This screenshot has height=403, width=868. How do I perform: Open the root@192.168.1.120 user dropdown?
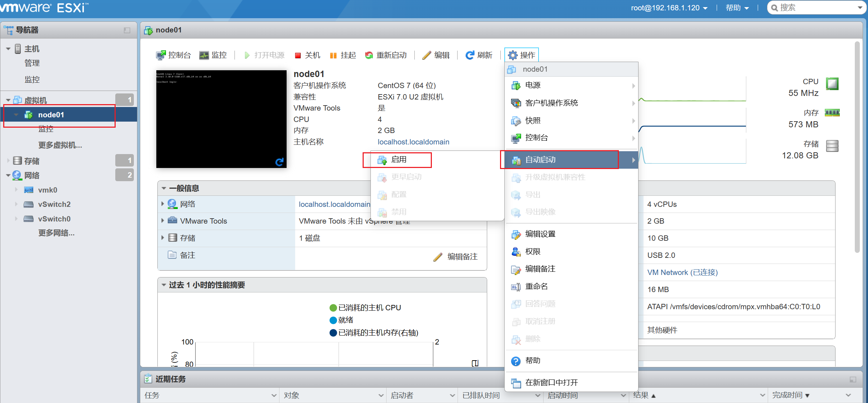669,8
